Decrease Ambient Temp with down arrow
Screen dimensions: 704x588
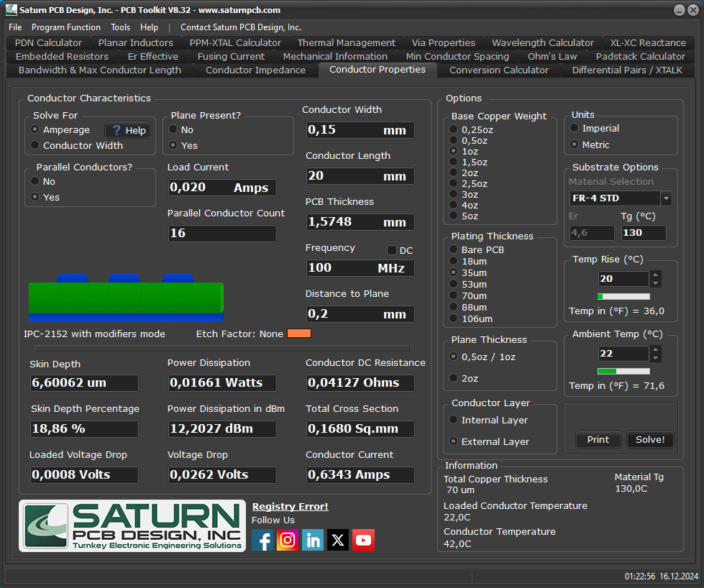(x=656, y=358)
